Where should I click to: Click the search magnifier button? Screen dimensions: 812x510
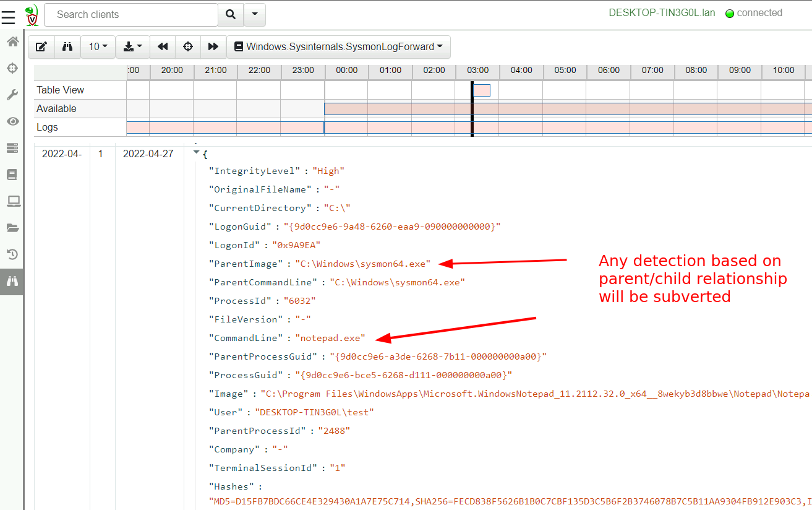tap(231, 15)
